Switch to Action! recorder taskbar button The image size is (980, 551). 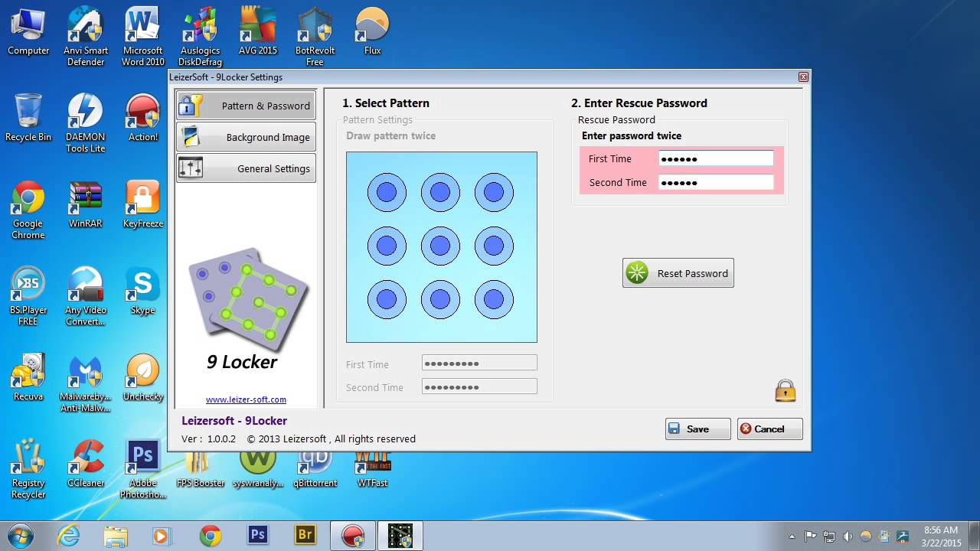pyautogui.click(x=353, y=536)
